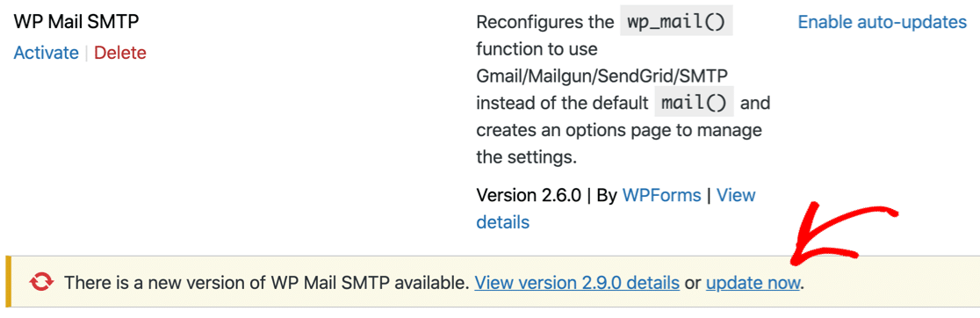Open View details beside the version info
The image size is (980, 318).
[616, 209]
